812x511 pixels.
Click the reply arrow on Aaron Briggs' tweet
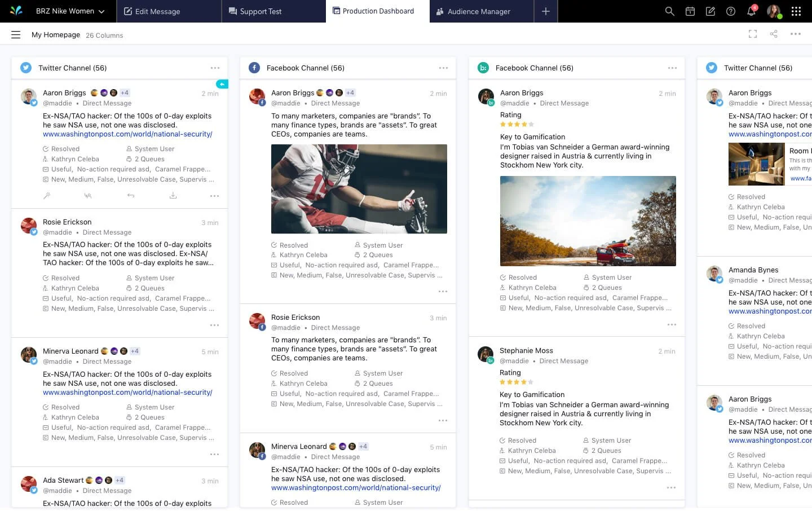tap(130, 196)
